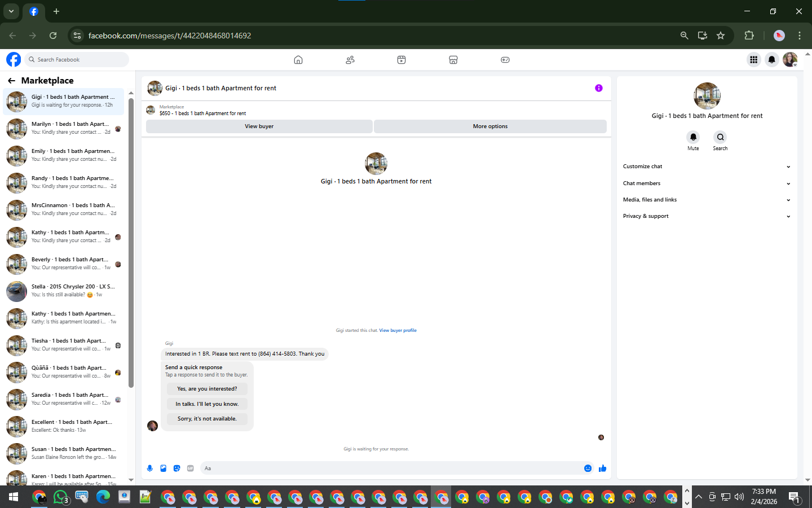Viewport: 812px width, 508px height.
Task: Open a new Chrome tab
Action: pos(56,11)
